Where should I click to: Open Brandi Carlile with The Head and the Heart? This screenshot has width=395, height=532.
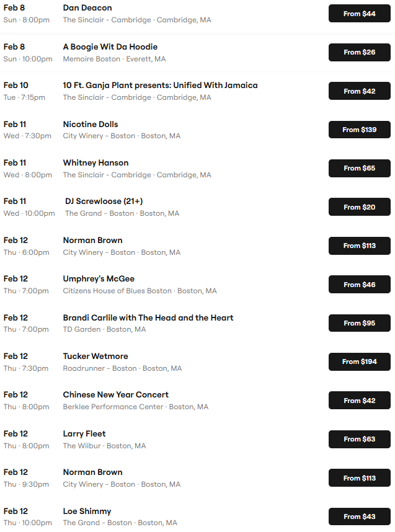[148, 318]
